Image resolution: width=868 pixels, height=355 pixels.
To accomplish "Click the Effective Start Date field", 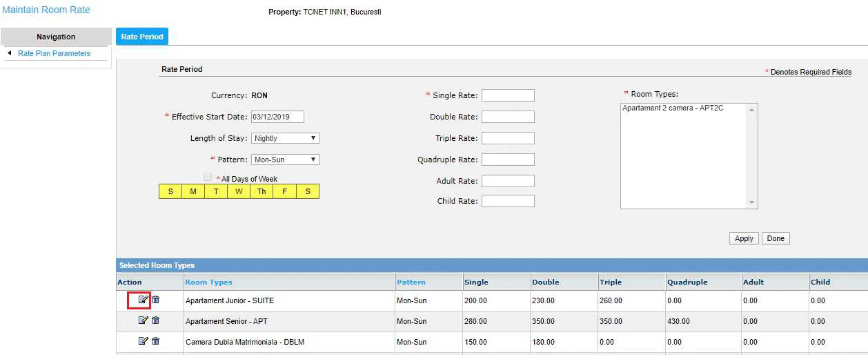I will (x=277, y=117).
